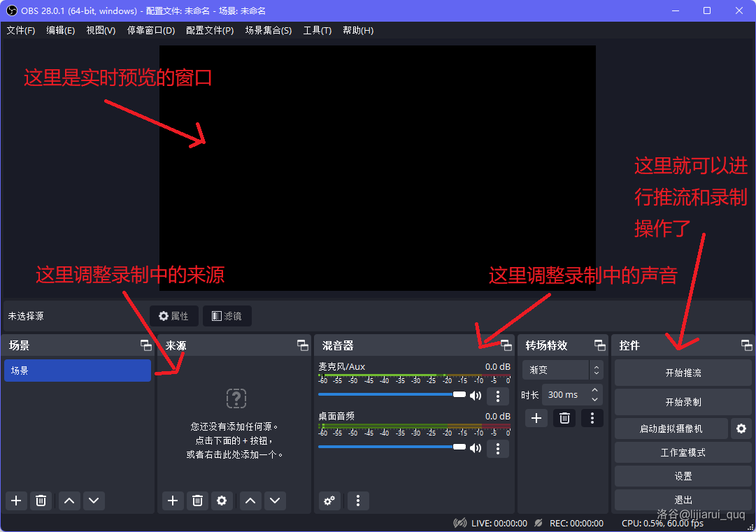
Task: Click 开始推流 to start streaming
Action: [x=683, y=373]
